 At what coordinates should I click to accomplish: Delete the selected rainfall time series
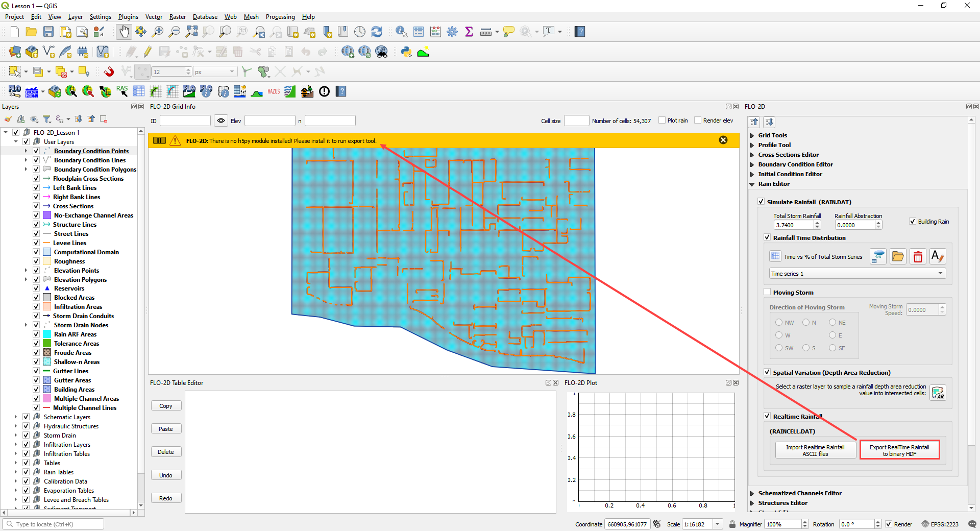pos(918,256)
